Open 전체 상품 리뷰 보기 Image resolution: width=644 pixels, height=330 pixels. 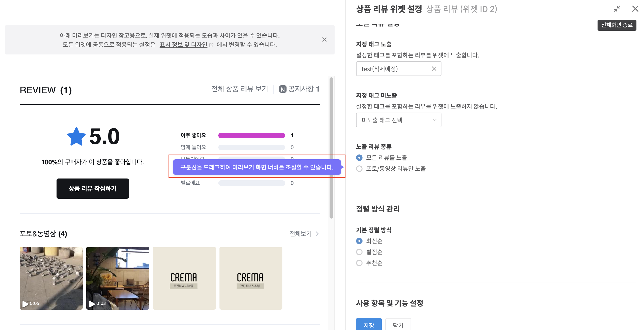click(x=239, y=89)
